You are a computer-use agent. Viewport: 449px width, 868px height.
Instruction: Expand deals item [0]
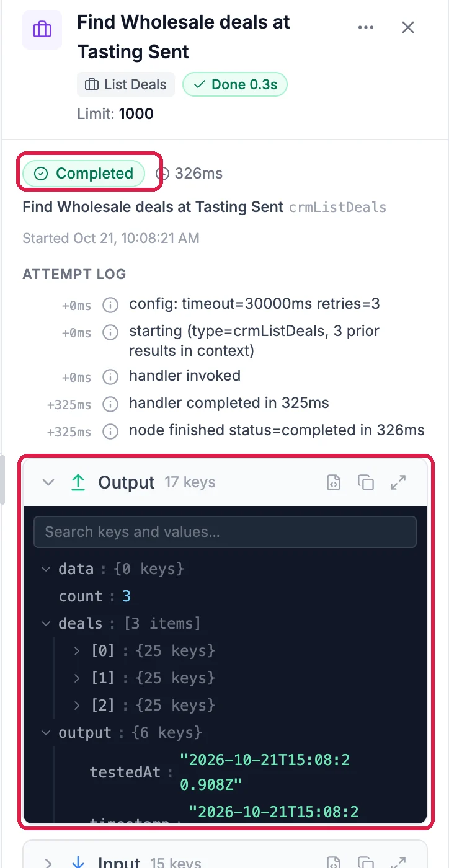tap(77, 651)
